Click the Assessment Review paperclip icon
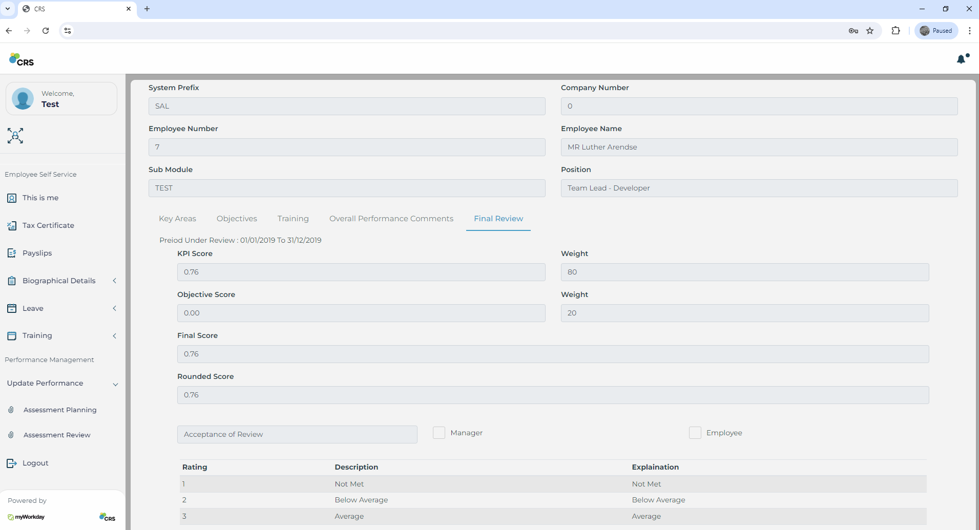The width and height of the screenshot is (980, 530). click(x=11, y=435)
